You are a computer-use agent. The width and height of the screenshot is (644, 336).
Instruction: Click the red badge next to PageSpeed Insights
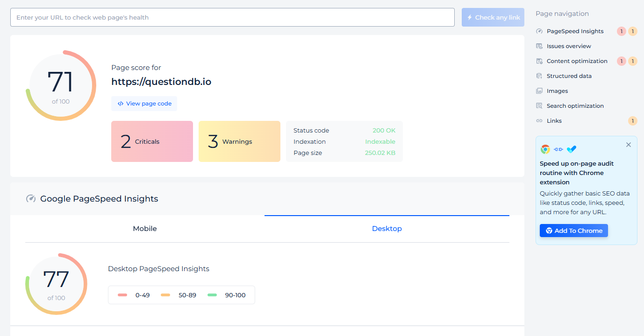click(622, 31)
